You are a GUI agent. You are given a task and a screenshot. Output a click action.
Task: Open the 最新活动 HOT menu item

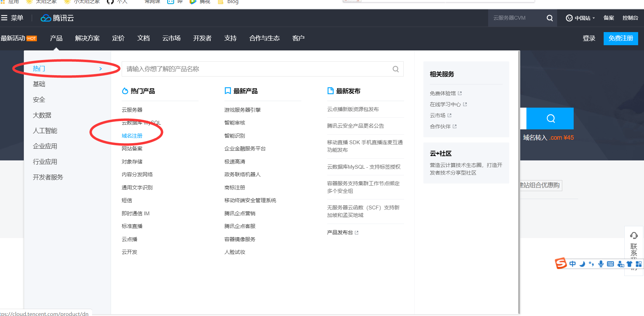19,38
